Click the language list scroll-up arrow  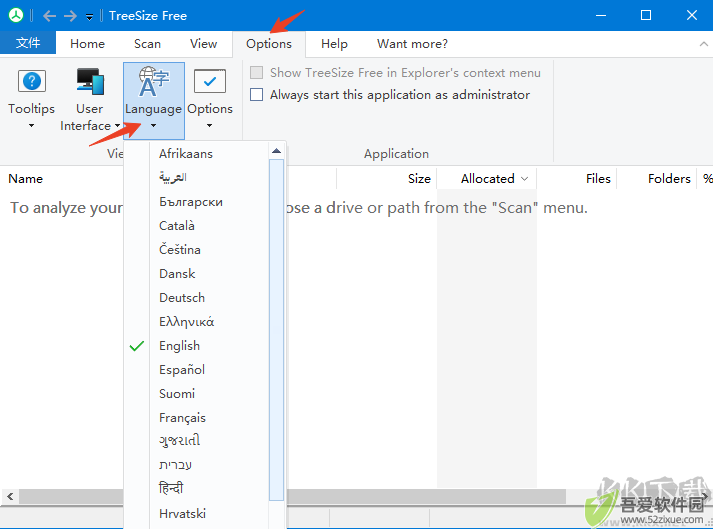pos(276,151)
